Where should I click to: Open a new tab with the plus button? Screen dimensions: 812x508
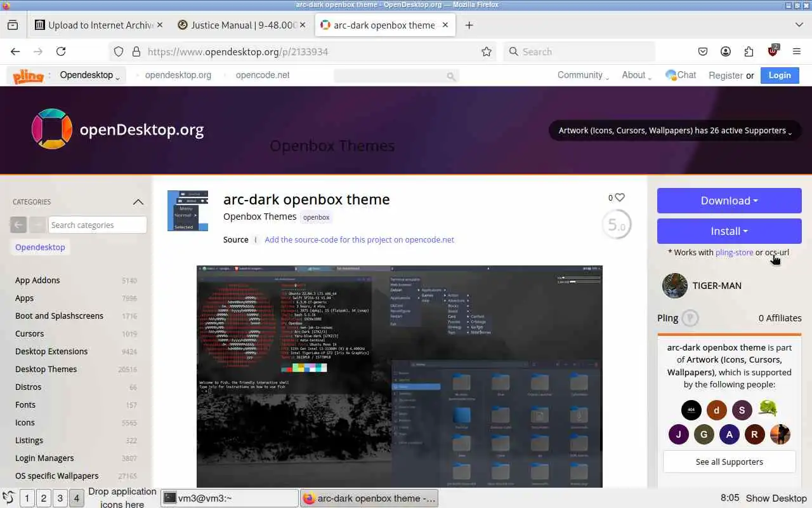tap(469, 25)
